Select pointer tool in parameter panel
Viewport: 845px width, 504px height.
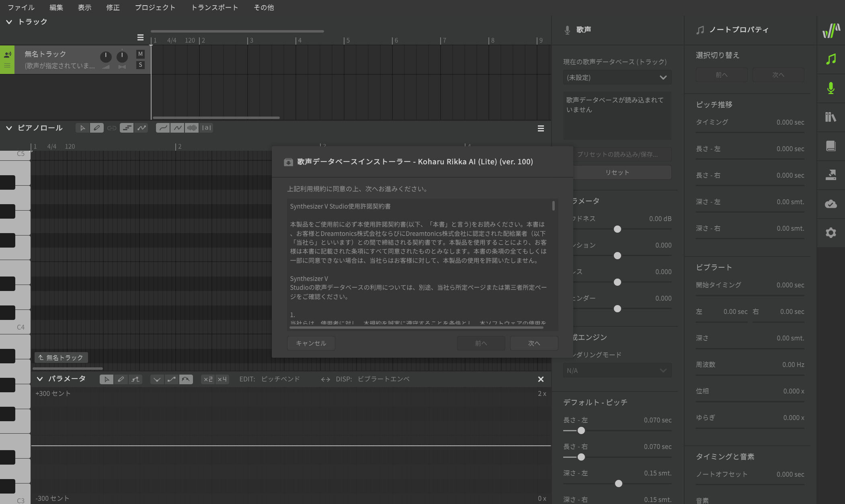[x=107, y=379]
